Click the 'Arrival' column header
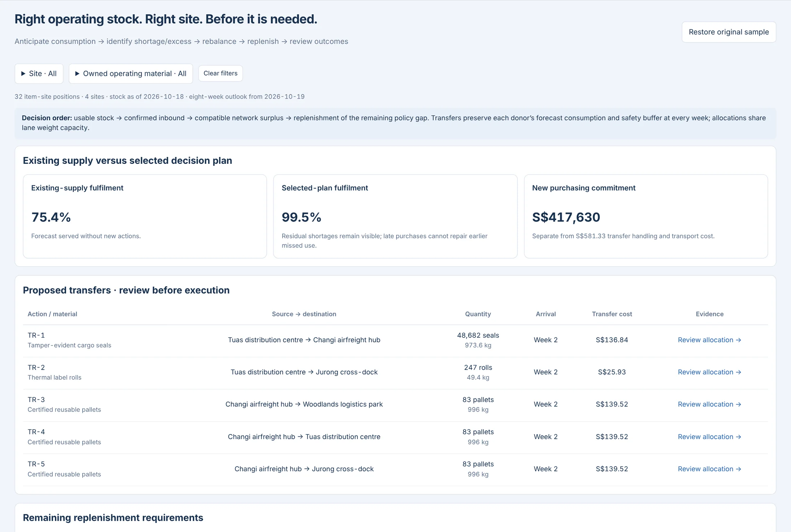 coord(546,314)
